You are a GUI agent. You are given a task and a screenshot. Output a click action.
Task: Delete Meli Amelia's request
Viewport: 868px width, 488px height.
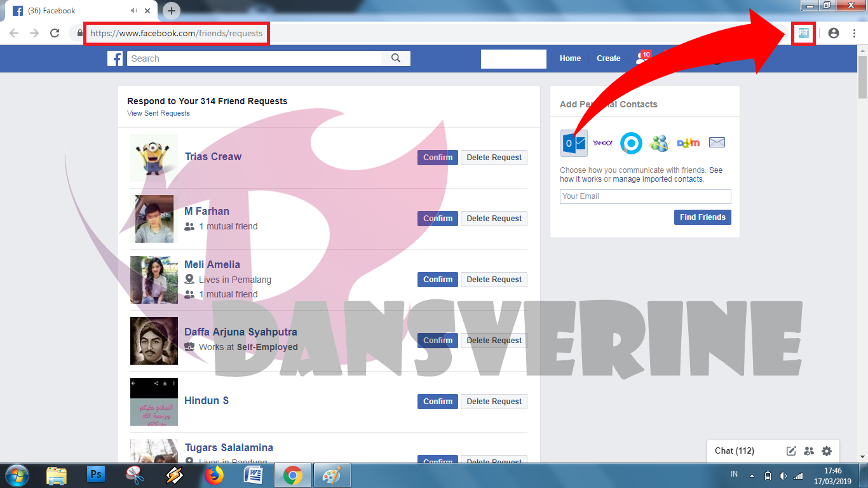click(494, 280)
